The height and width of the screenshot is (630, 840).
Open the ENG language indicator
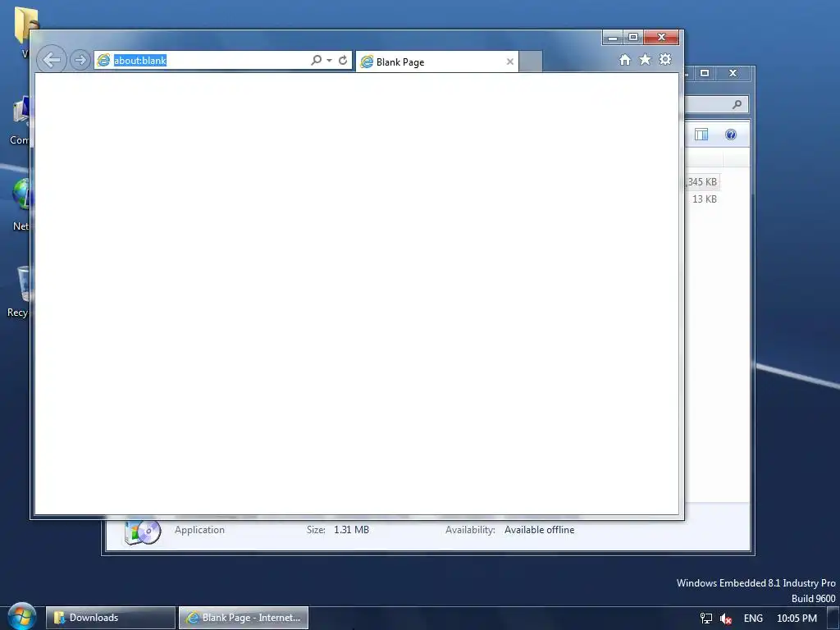[x=753, y=619]
